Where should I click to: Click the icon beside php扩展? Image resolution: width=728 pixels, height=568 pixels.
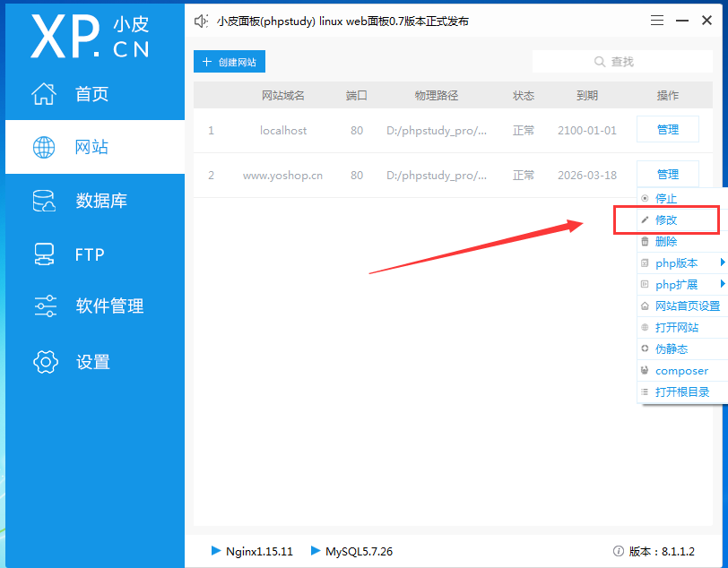tap(645, 285)
